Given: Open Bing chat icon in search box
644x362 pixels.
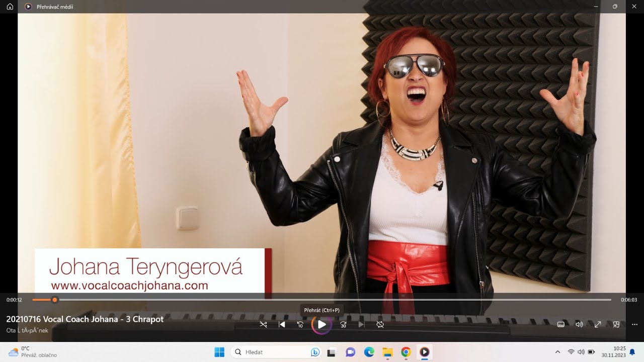Looking at the screenshot, I should 315,352.
